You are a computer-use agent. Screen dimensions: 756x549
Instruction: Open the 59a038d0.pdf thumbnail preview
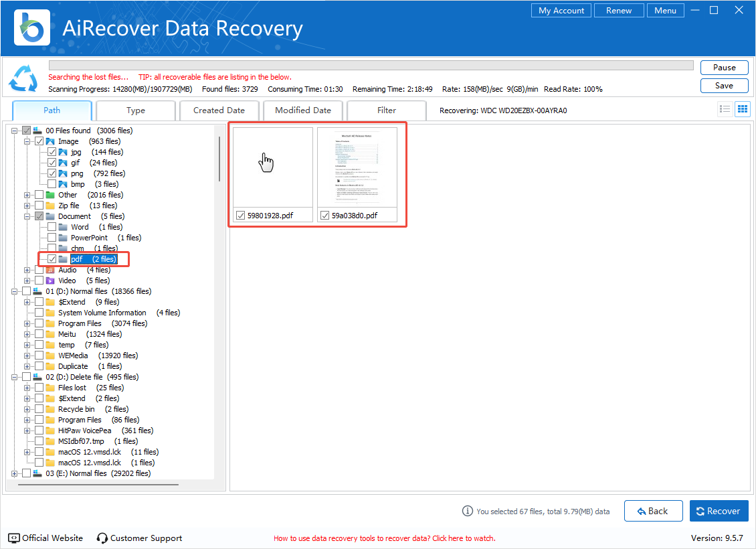click(x=357, y=167)
